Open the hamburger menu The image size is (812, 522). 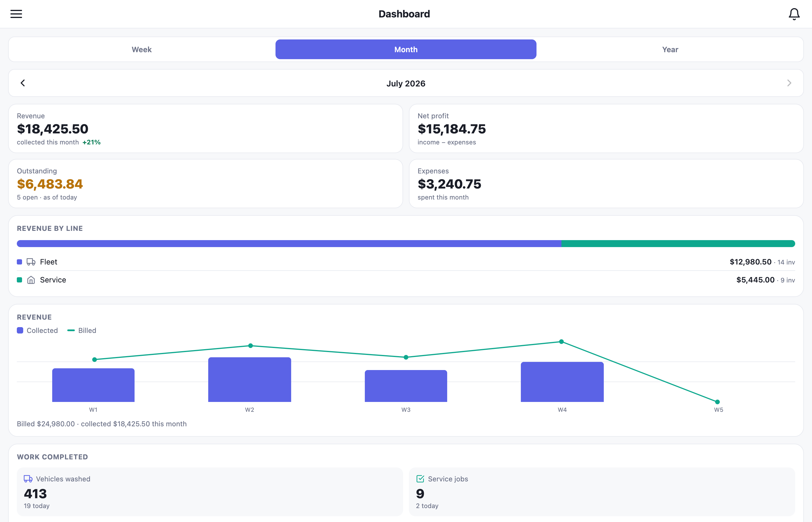pyautogui.click(x=16, y=14)
